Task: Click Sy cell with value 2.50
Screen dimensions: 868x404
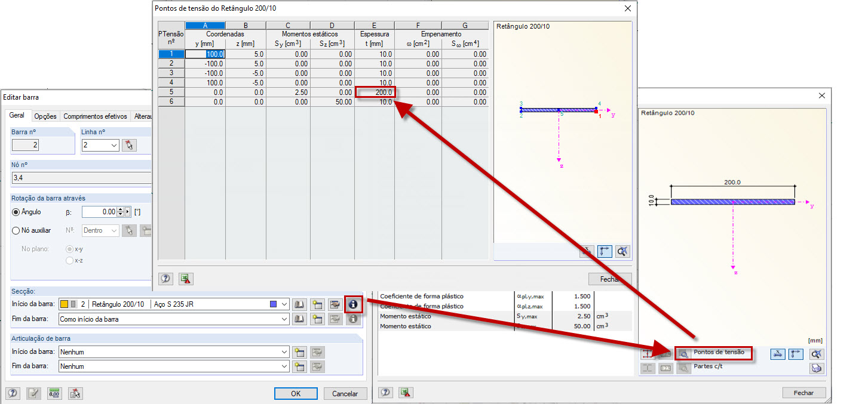Action: [x=288, y=92]
